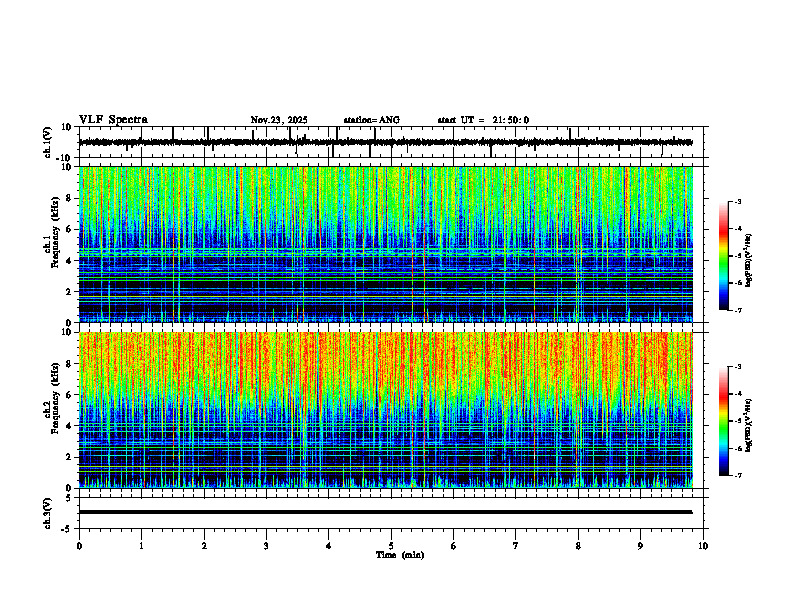Click the "station=ANG" header label
Viewport: 792px width, 612px height.
(372, 120)
